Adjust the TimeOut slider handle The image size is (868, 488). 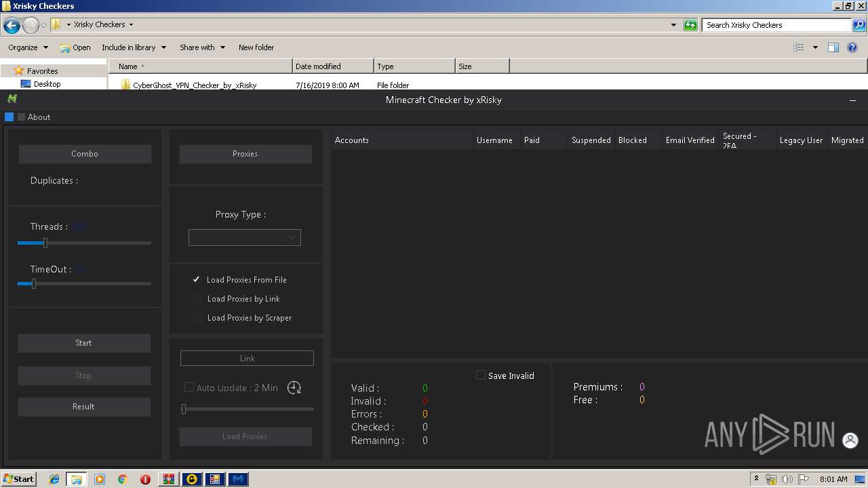[33, 284]
